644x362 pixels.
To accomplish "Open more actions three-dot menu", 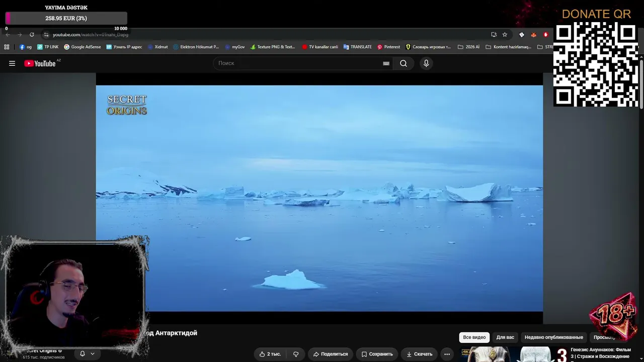I will (447, 354).
